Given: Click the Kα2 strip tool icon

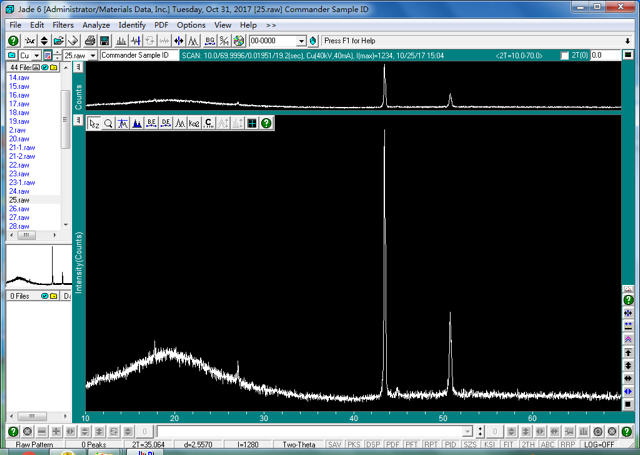Looking at the screenshot, I should 194,124.
